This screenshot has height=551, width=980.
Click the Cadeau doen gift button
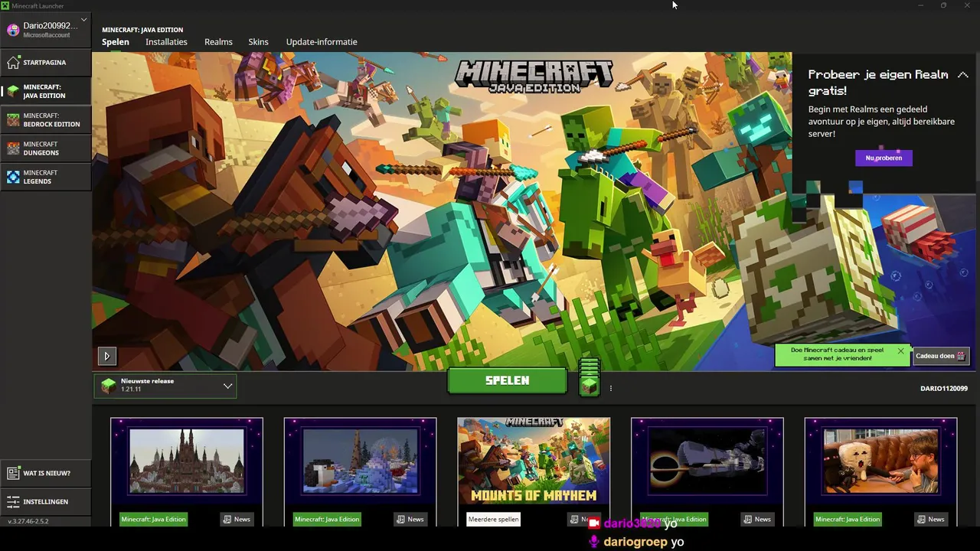(x=941, y=356)
